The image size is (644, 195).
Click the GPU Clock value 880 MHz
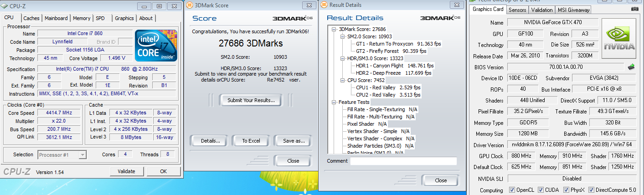click(x=522, y=156)
